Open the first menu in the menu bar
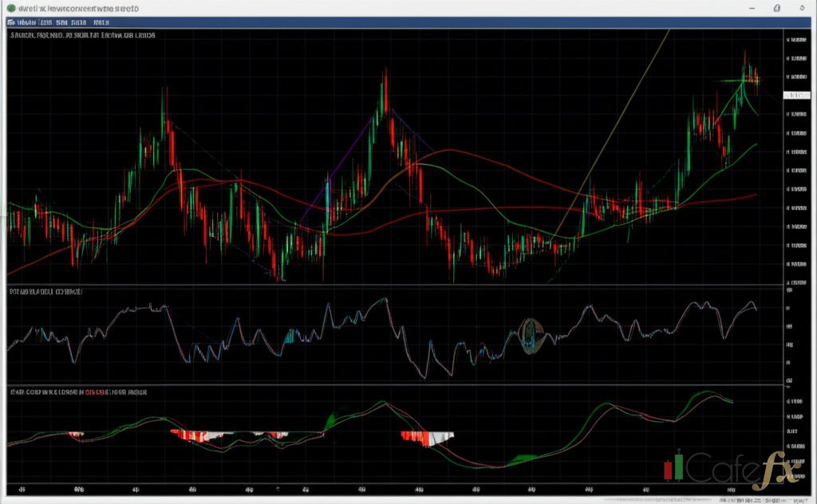 (16, 23)
